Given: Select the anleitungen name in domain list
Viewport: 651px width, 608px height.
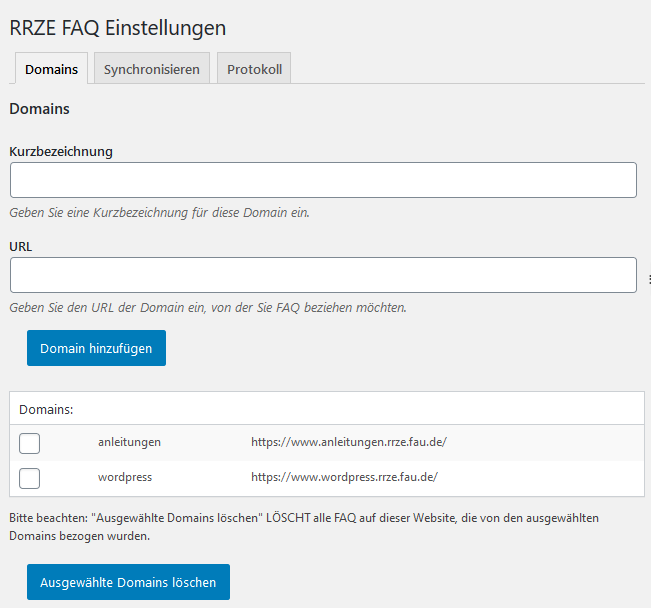Looking at the screenshot, I should pyautogui.click(x=129, y=442).
